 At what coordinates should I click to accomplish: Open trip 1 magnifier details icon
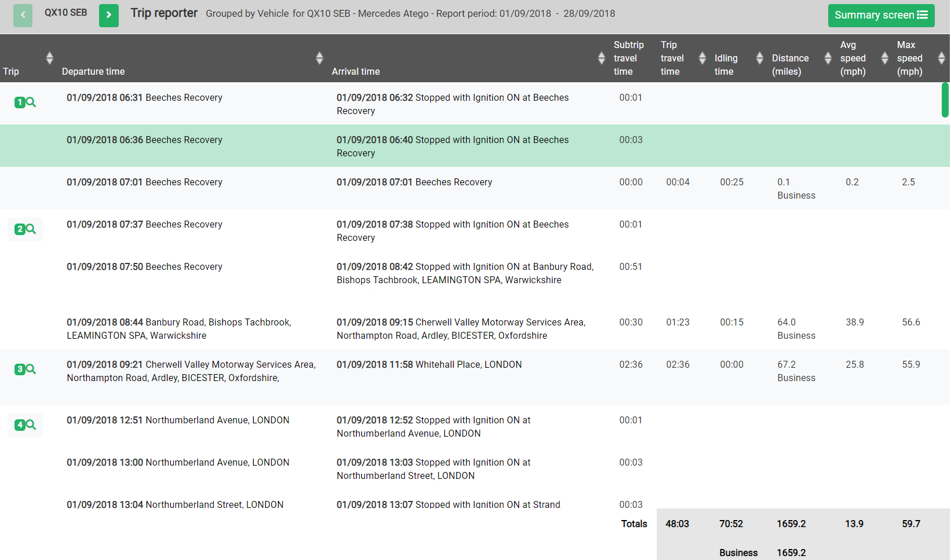pos(25,103)
